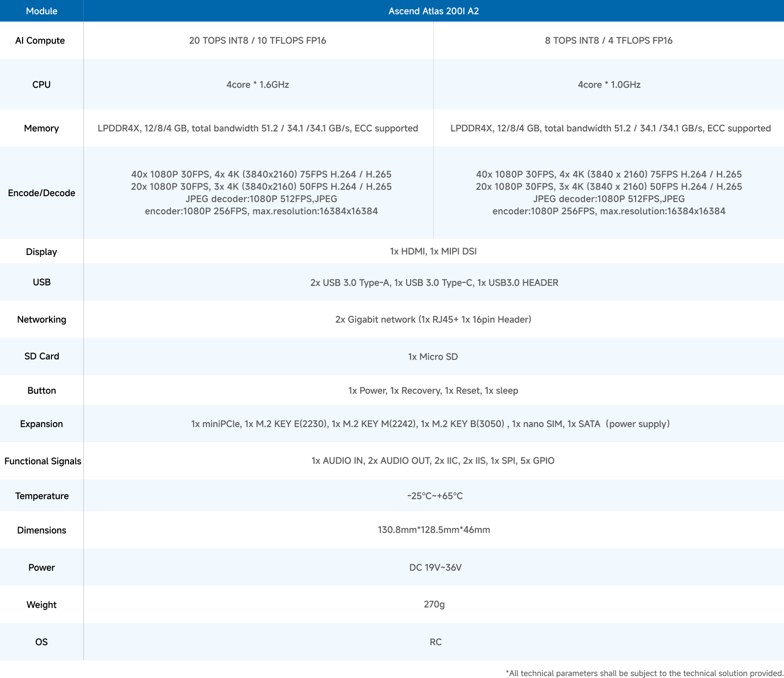
Task: Select the 'DC 19V~36V' value
Action: click(435, 568)
